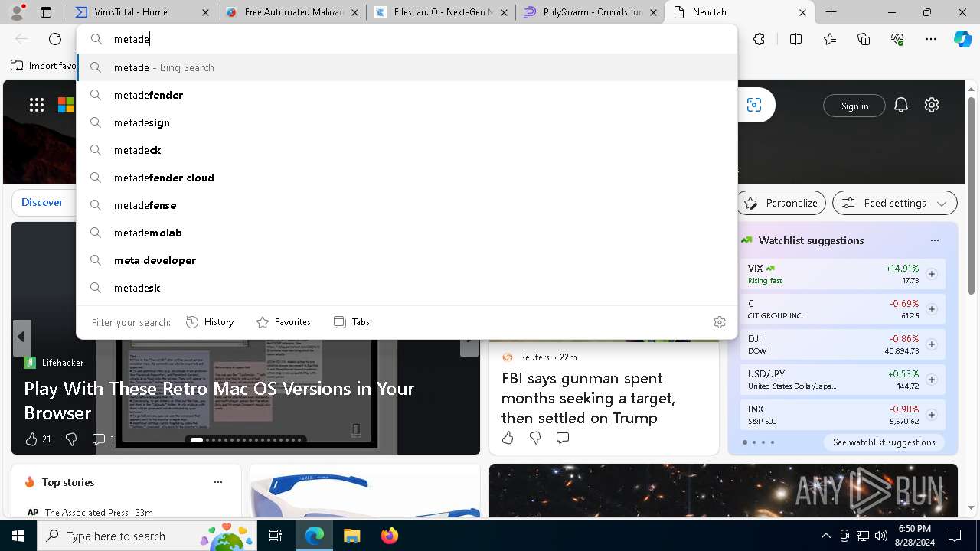Open visual search camera icon
Image resolution: width=980 pixels, height=551 pixels.
754,105
